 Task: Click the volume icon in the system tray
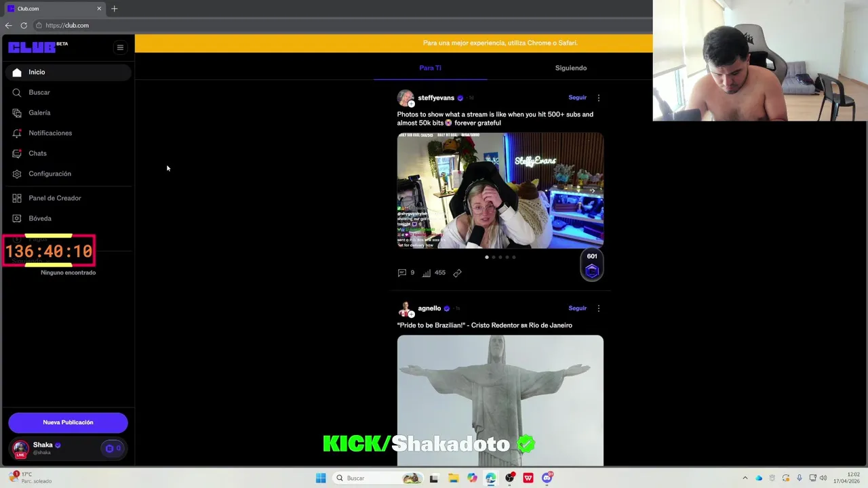coord(824,478)
